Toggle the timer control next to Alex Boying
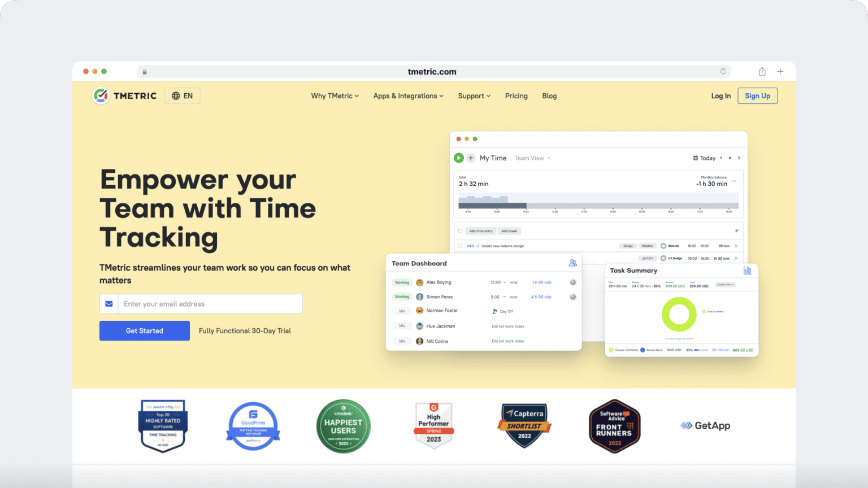 (572, 282)
